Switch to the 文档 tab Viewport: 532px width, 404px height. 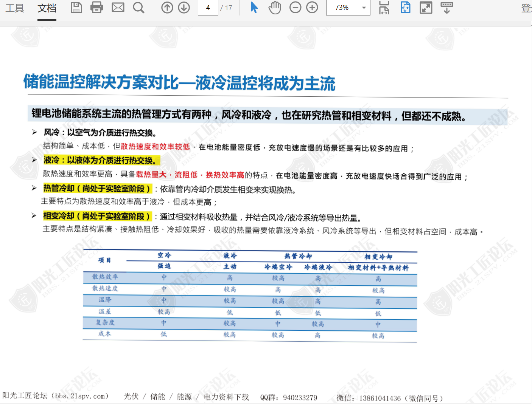(x=47, y=8)
